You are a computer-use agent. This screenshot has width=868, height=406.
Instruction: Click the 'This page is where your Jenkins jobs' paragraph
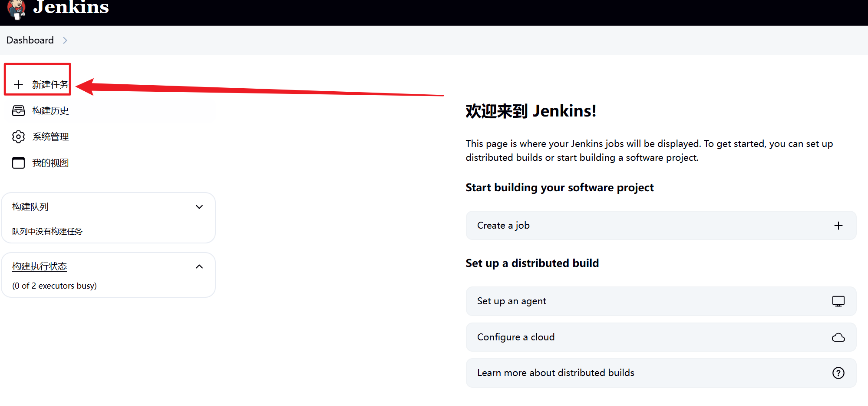pos(649,150)
